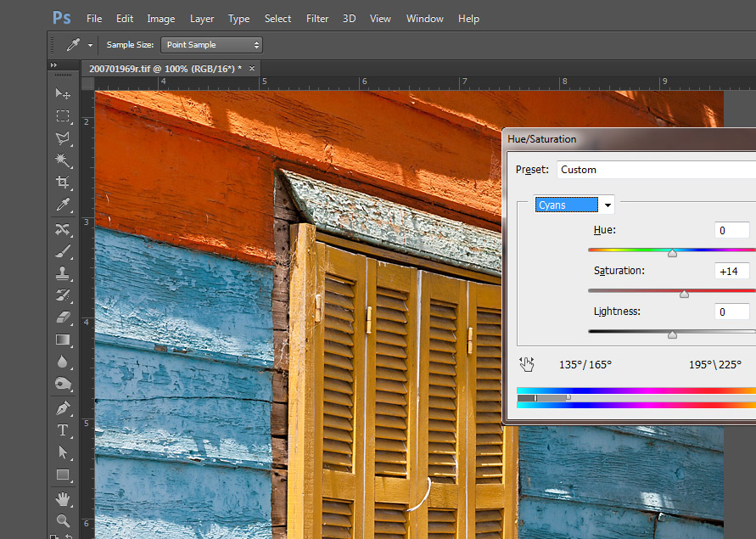Activate the on-image adjustment hand tool

pyautogui.click(x=527, y=364)
